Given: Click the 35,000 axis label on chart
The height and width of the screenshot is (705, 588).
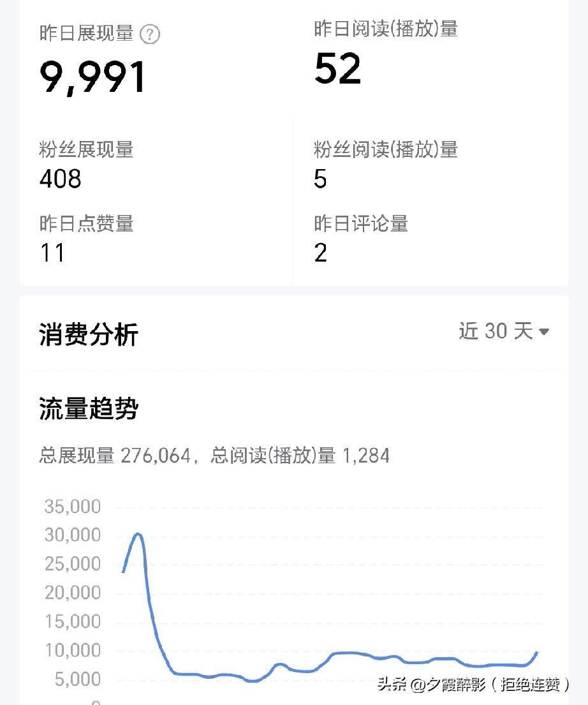Looking at the screenshot, I should pos(72,506).
